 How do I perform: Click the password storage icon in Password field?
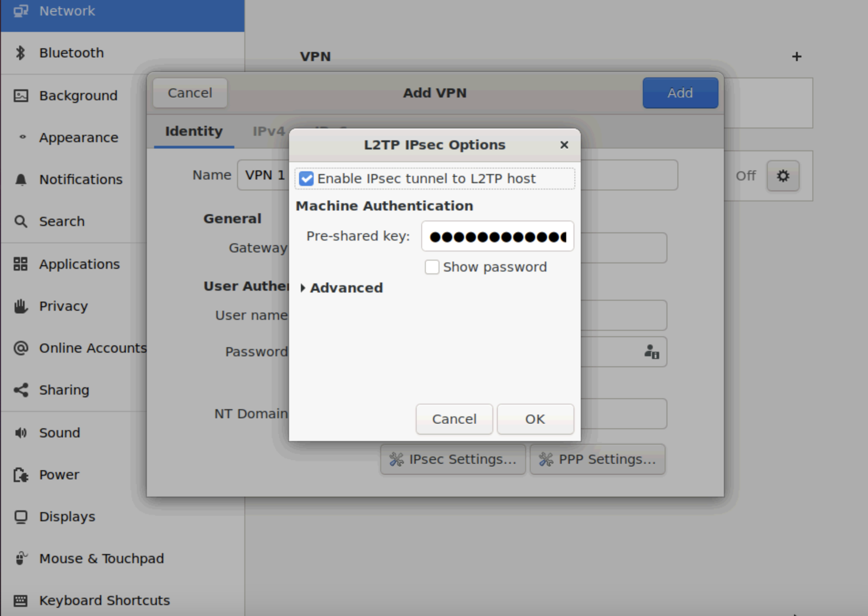coord(651,352)
